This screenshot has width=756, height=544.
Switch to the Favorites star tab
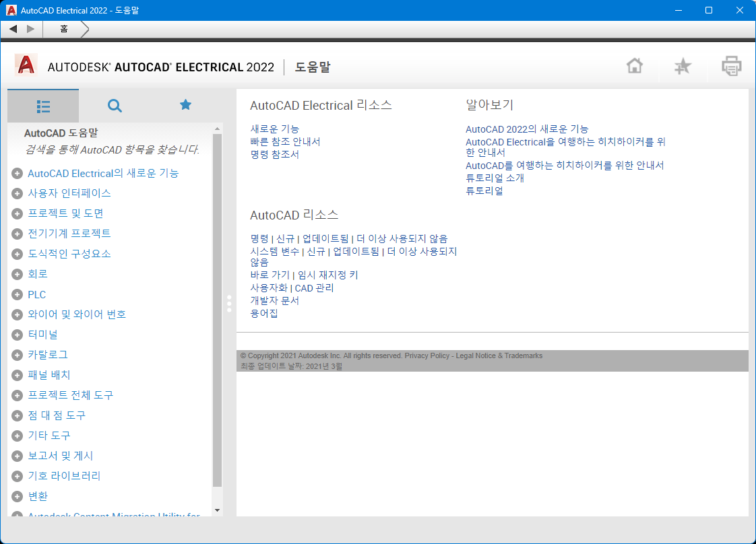(185, 104)
